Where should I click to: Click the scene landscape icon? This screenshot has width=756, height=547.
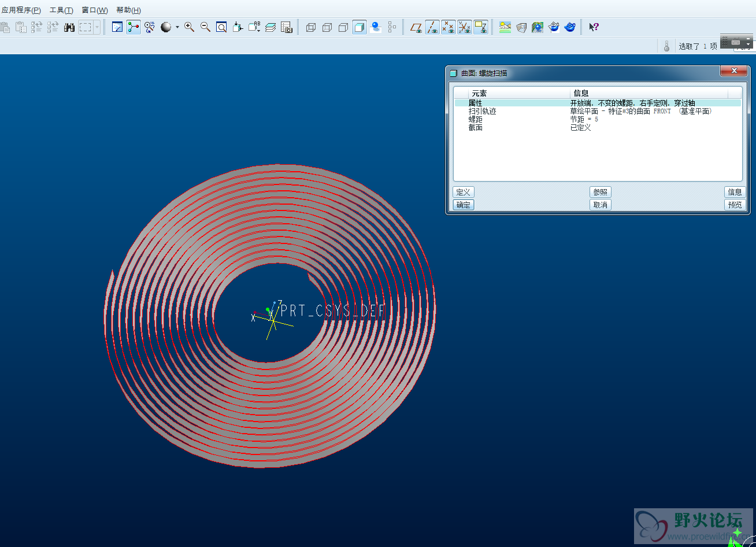click(x=505, y=27)
